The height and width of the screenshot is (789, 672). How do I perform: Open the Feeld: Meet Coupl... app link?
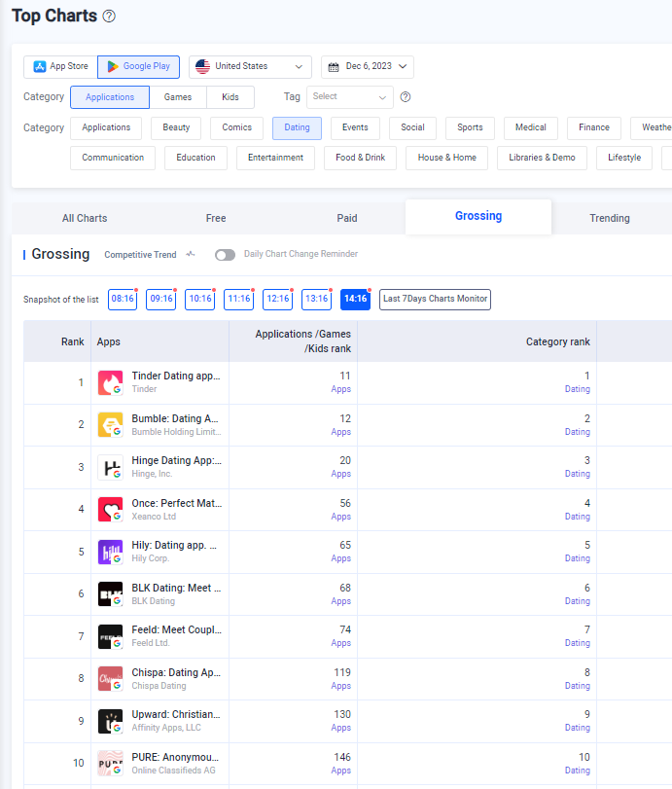[x=177, y=630]
